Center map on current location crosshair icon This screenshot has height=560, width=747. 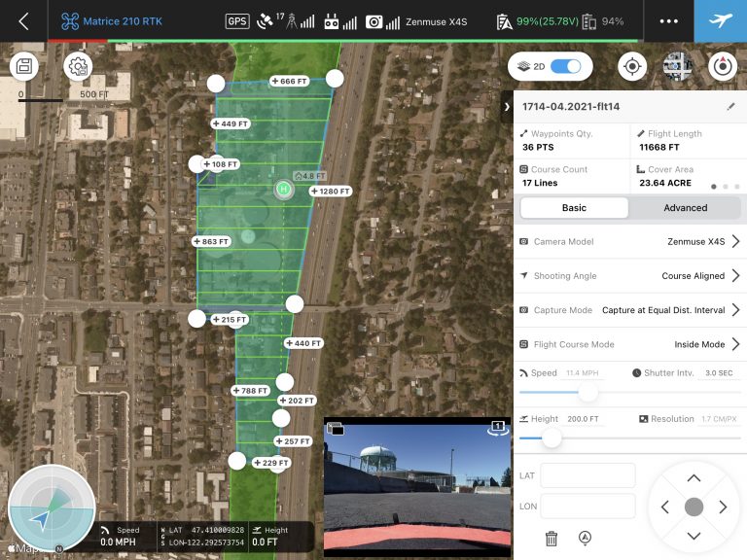632,66
